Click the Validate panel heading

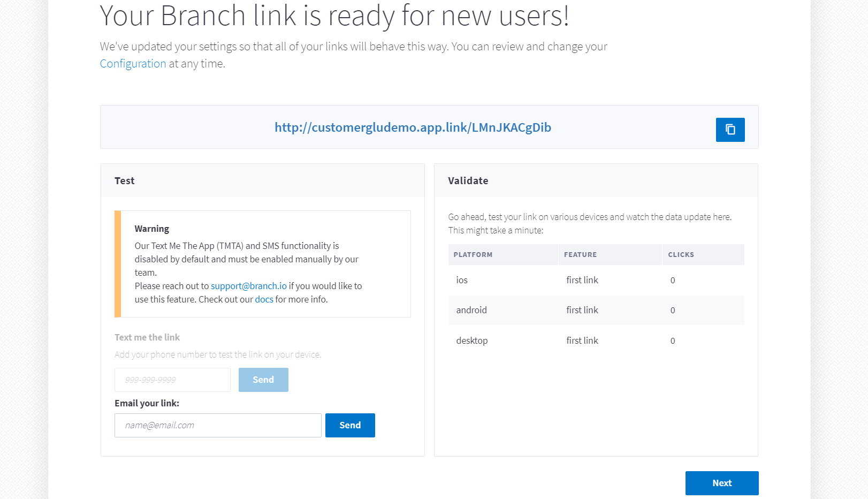[468, 181]
